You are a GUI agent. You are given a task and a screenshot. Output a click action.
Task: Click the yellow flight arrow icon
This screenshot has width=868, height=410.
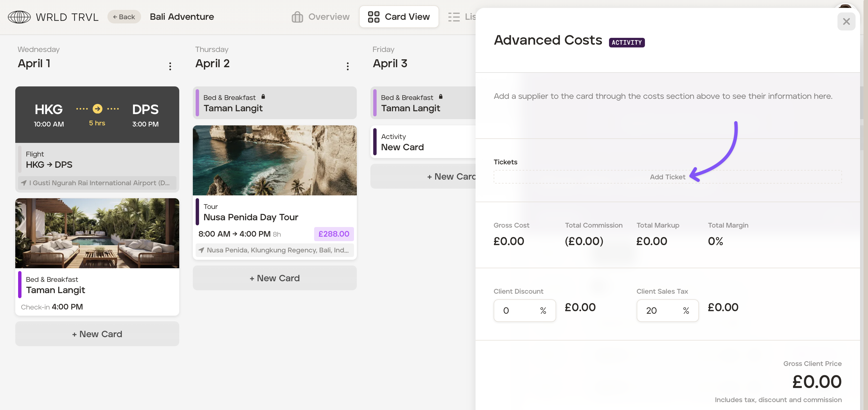coord(97,109)
